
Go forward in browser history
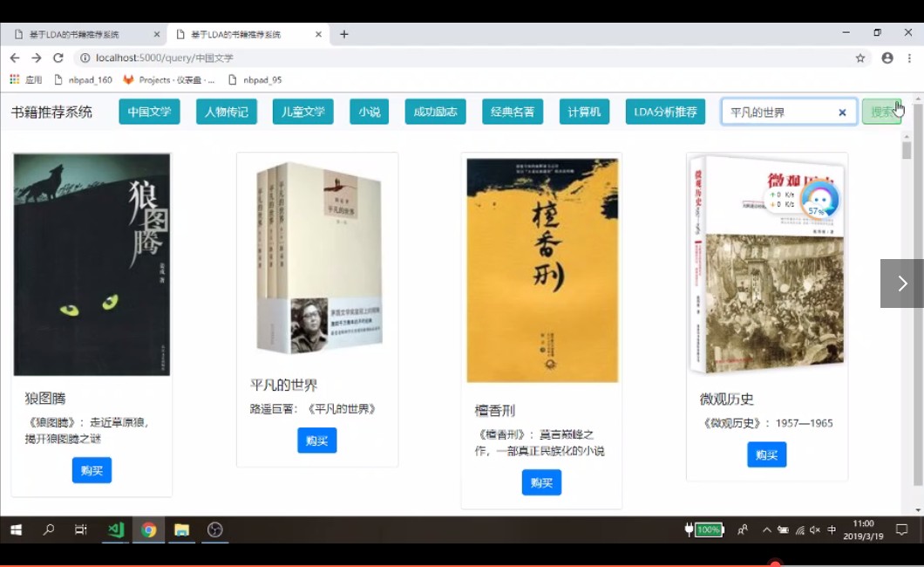tap(37, 58)
